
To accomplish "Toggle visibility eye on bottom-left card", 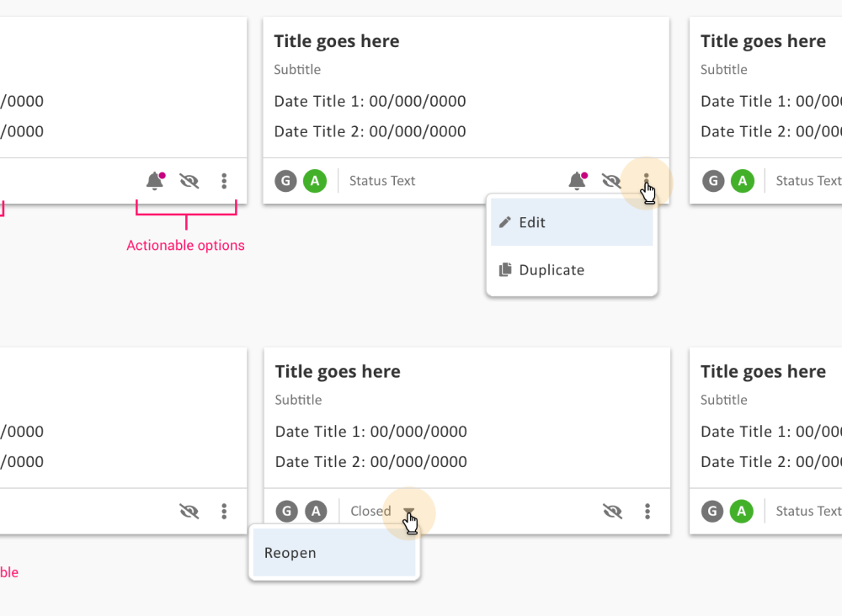I will pyautogui.click(x=189, y=511).
